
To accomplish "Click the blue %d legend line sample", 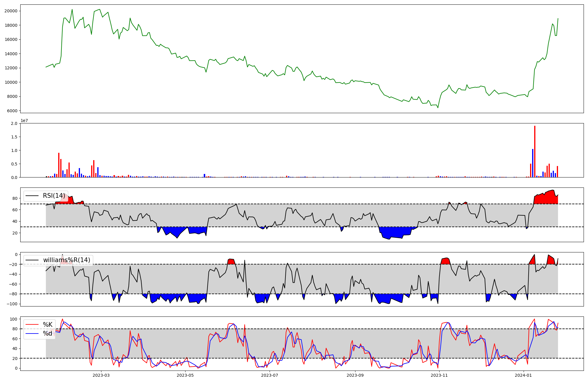I will 32,334.
